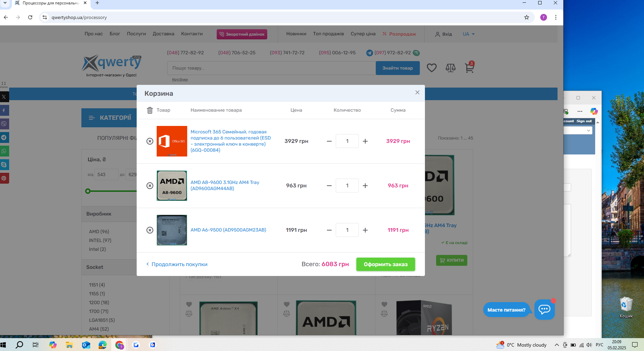Click the Зворотний дзвінок button

click(x=242, y=34)
